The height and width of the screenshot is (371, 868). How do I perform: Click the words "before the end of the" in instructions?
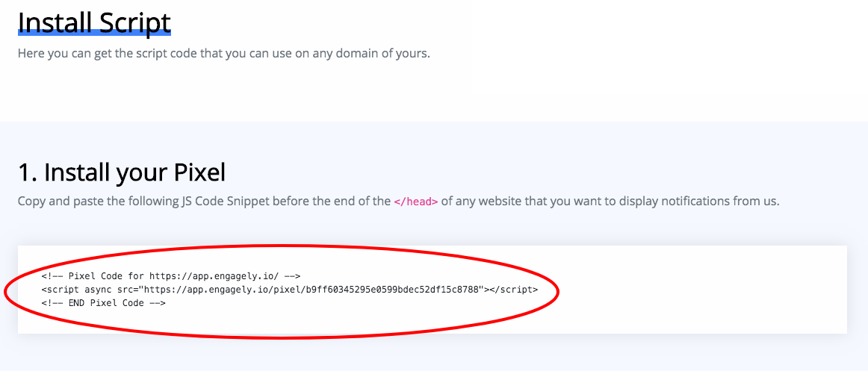331,202
